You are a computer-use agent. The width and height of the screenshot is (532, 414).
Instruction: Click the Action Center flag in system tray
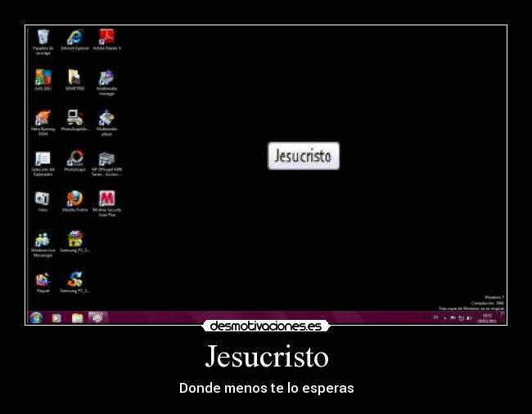coord(453,318)
